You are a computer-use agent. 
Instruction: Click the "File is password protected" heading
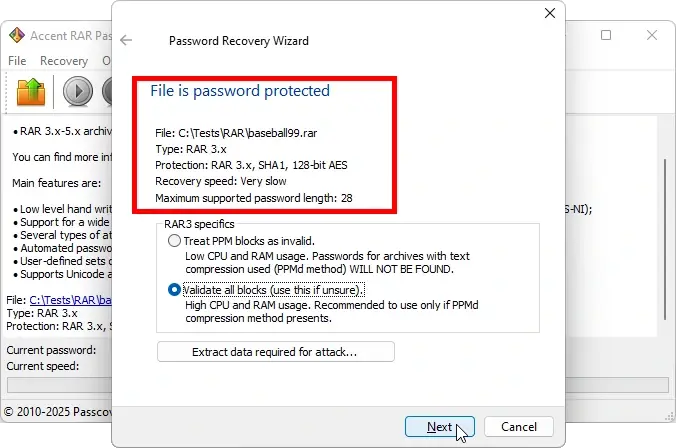[240, 91]
